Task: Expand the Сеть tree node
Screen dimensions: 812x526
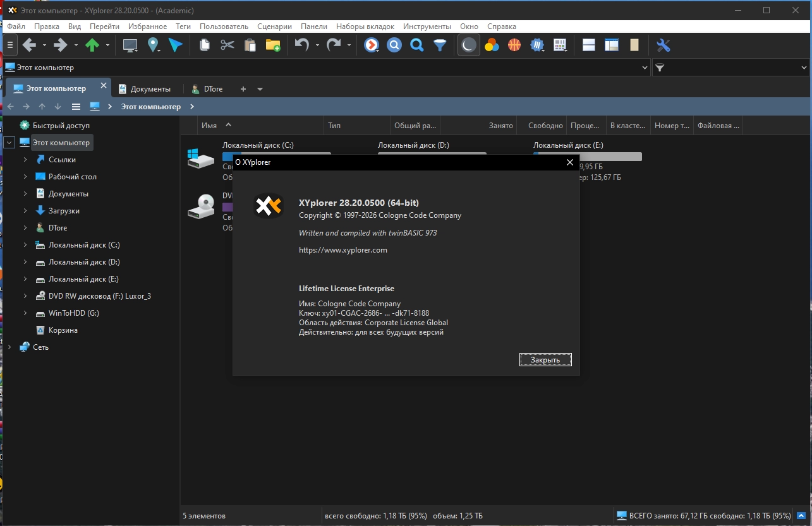Action: coord(9,347)
